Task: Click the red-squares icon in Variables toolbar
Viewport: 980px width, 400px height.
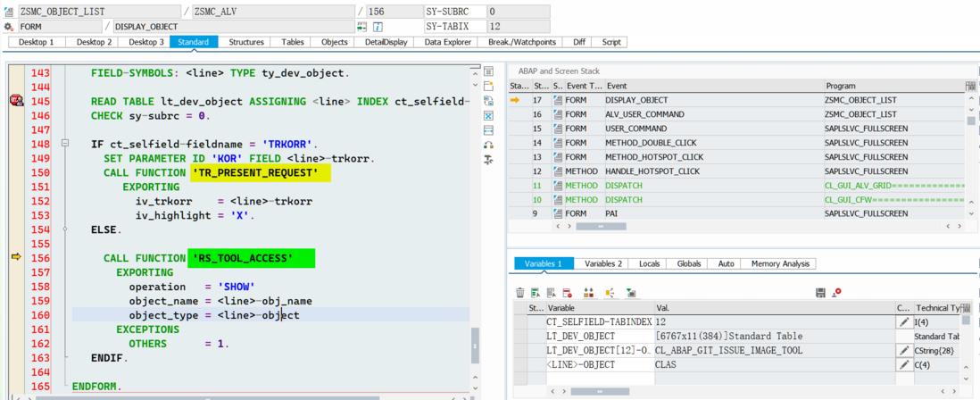Action: (588, 293)
